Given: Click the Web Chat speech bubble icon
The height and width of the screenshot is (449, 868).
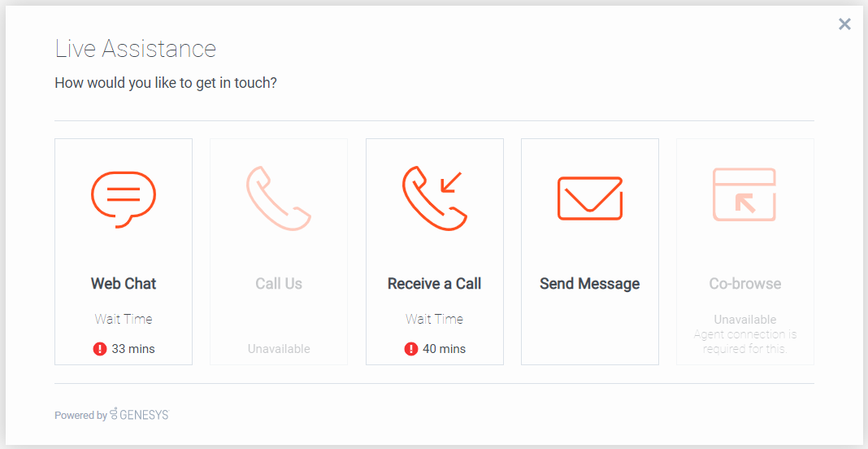Looking at the screenshot, I should [x=124, y=199].
